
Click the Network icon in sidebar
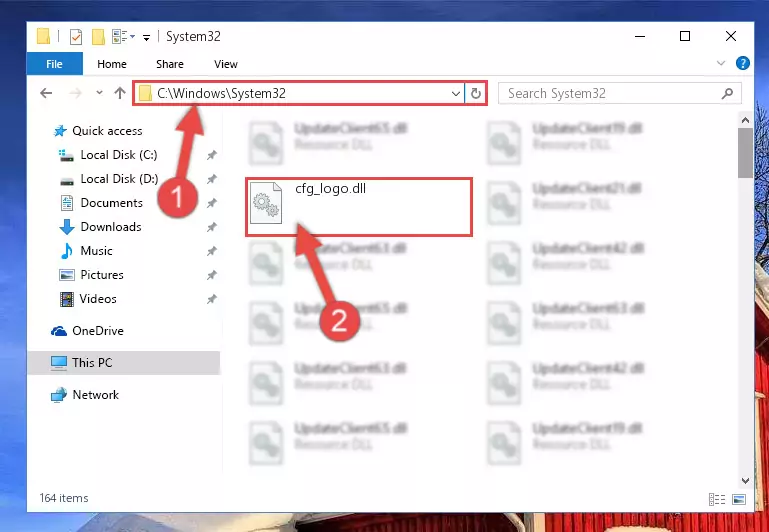[x=59, y=395]
